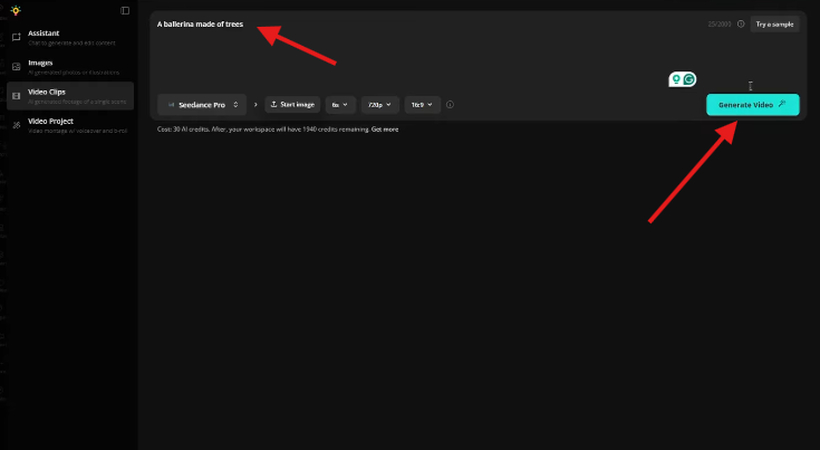Click the chevron arrow before Start image

(256, 105)
